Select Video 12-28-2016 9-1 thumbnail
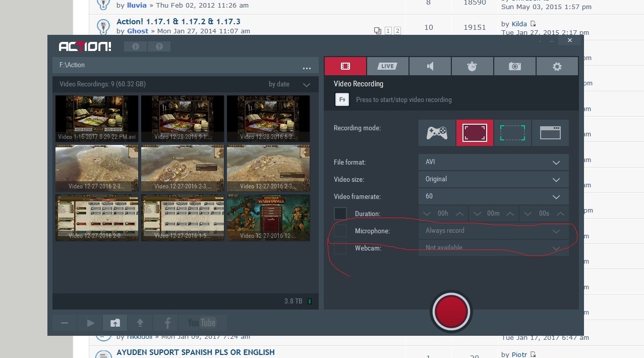Image resolution: width=644 pixels, height=358 pixels. point(183,119)
